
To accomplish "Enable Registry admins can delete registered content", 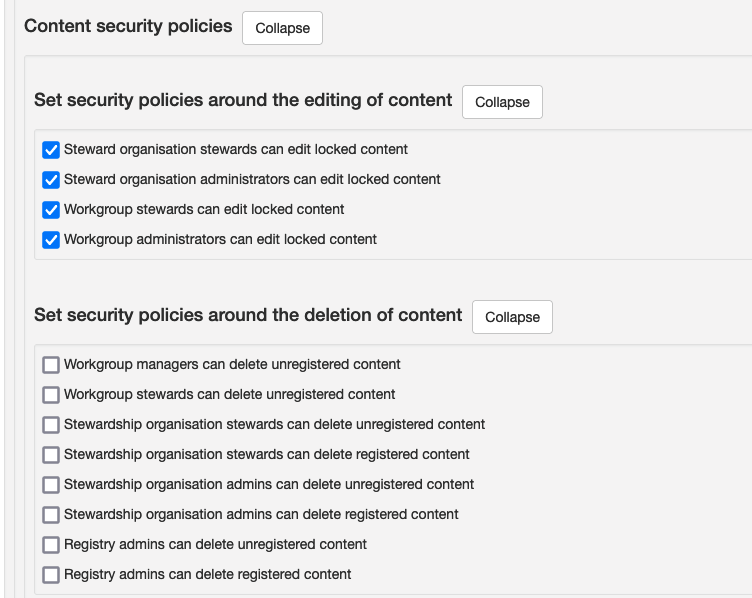I will 51,575.
